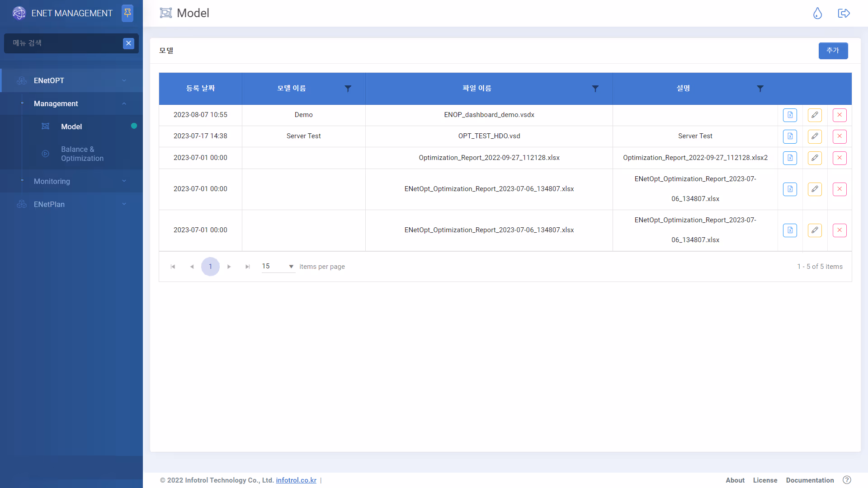
Task: Click the Balance & Optimization play icon
Action: pyautogui.click(x=45, y=154)
